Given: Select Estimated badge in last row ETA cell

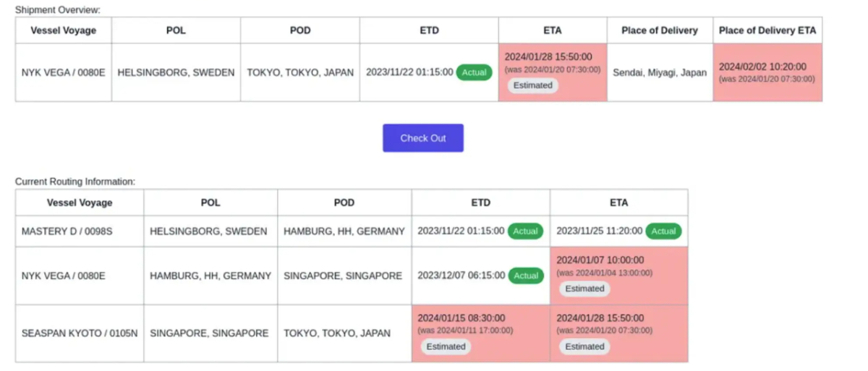Looking at the screenshot, I should (x=584, y=346).
